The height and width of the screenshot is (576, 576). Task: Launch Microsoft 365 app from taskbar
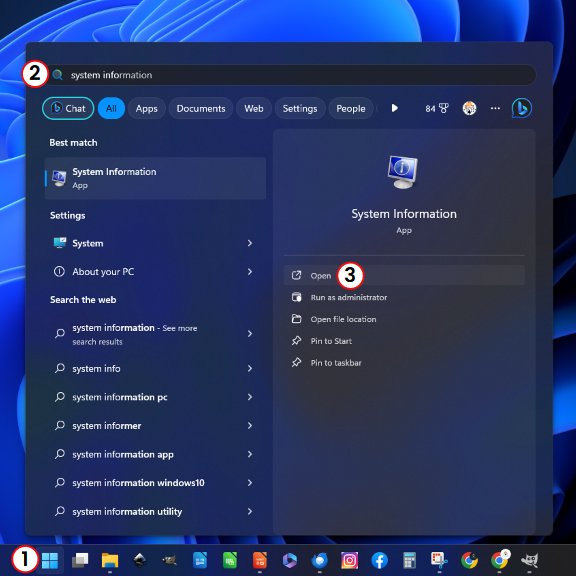290,561
